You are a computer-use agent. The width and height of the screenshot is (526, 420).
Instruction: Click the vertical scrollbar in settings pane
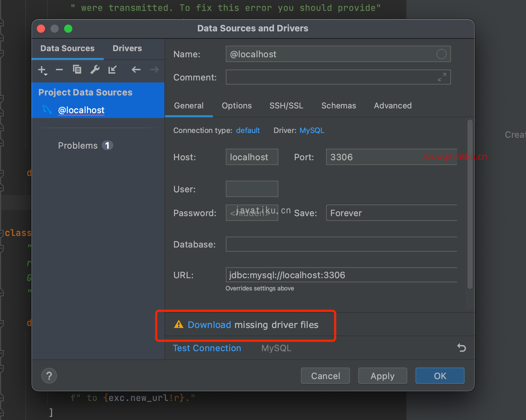point(470,204)
